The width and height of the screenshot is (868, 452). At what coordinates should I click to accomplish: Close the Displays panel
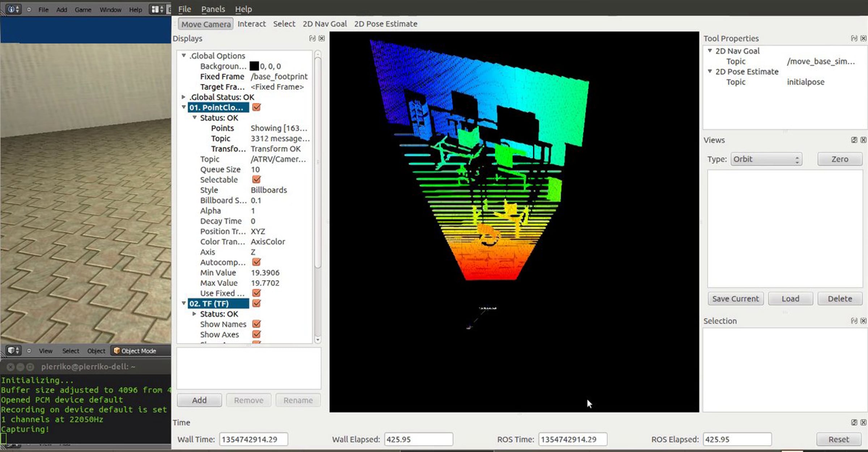coord(322,38)
